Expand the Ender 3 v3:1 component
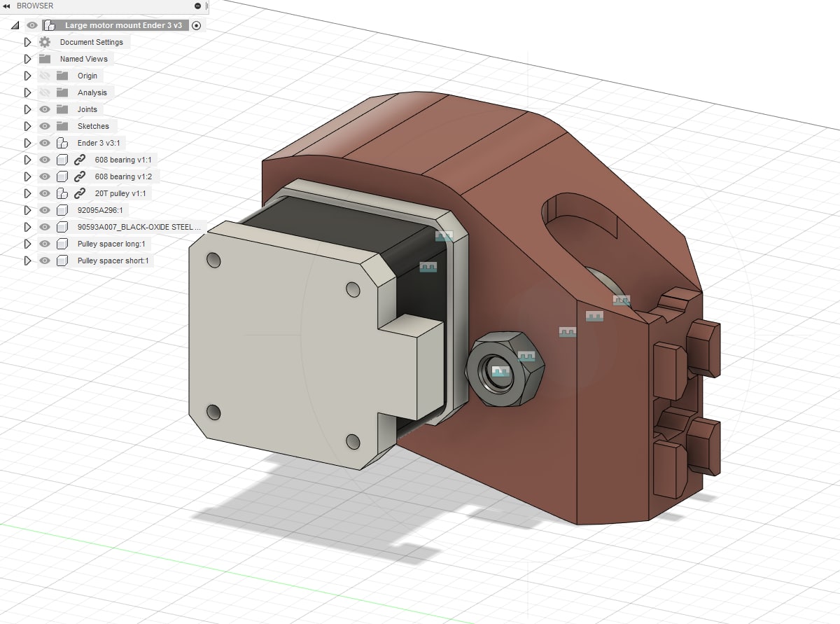This screenshot has height=624, width=840. click(28, 143)
